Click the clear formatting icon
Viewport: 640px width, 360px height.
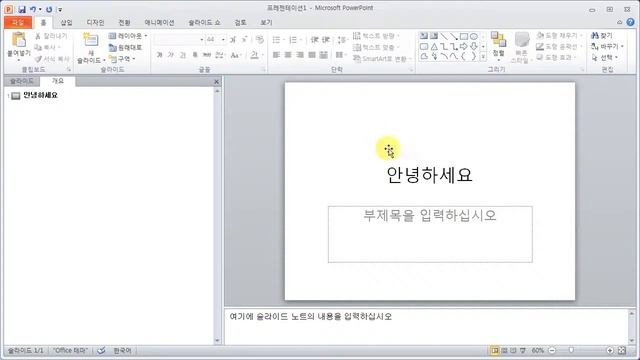coord(259,40)
